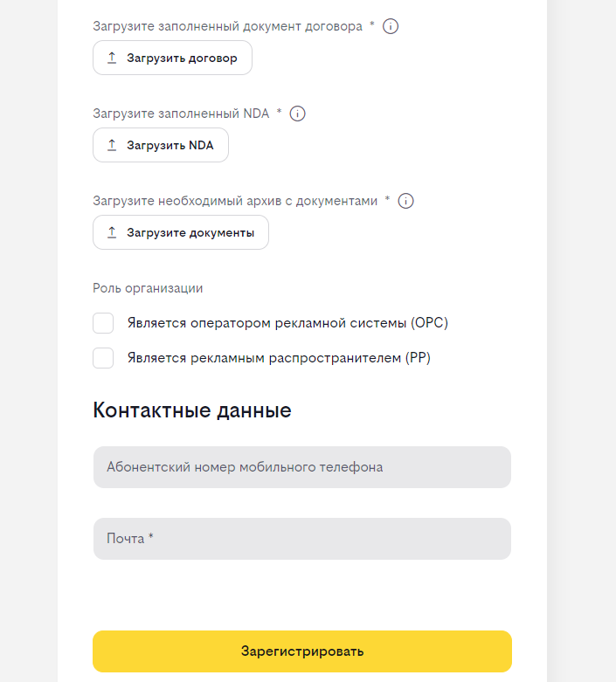Viewport: 616px width, 682px height.
Task: Enable the ОРС advertising system operator checkbox
Action: [x=103, y=323]
